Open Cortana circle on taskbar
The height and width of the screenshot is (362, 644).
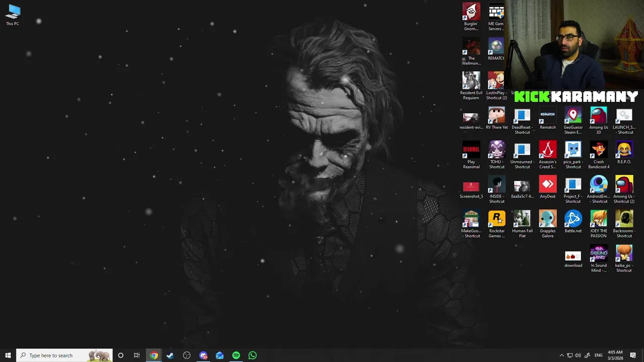point(120,355)
